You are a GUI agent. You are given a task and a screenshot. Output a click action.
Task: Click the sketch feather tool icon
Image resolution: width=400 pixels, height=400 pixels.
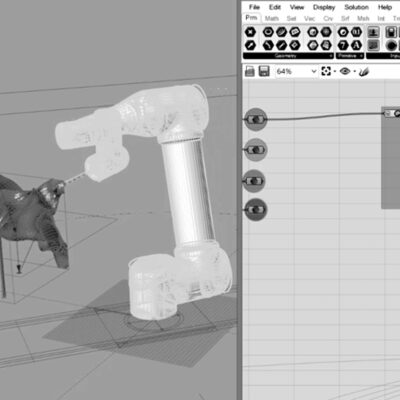pyautogui.click(x=364, y=71)
